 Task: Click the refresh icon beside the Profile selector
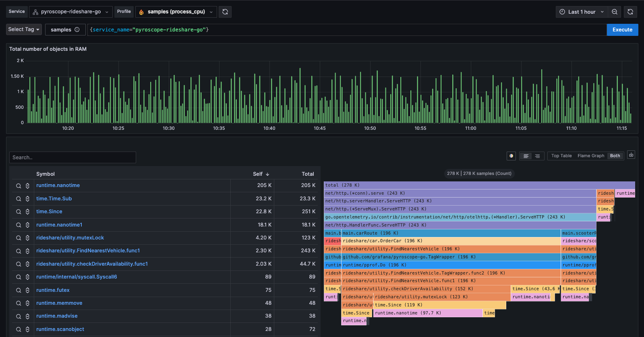(225, 12)
